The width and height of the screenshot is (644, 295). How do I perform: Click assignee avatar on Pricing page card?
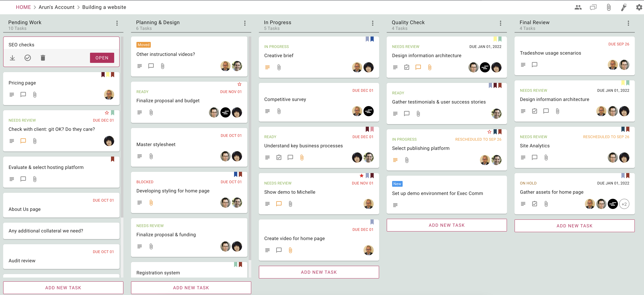click(109, 95)
